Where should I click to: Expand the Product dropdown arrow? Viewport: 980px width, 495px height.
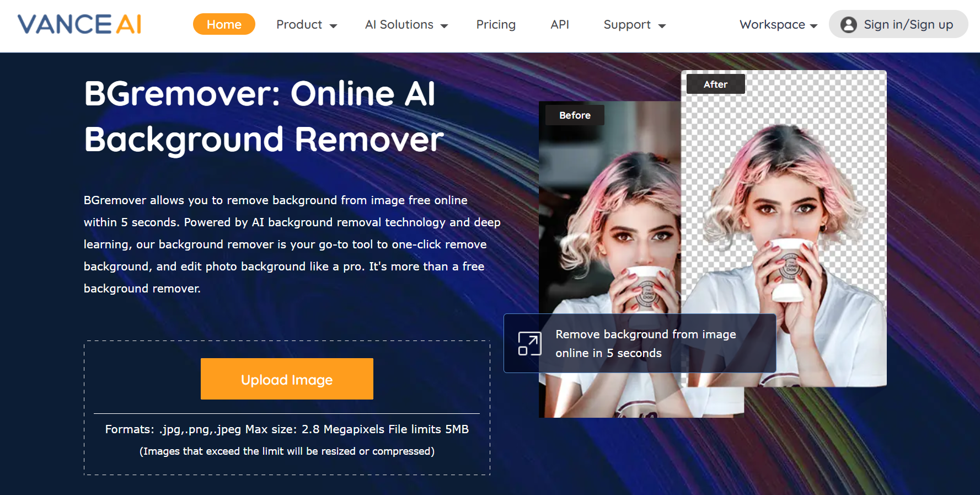[333, 26]
